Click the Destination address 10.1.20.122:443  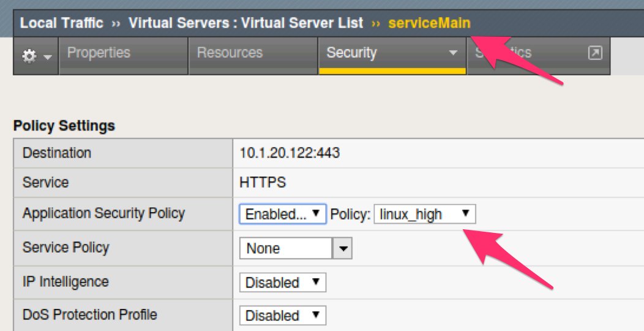[290, 153]
